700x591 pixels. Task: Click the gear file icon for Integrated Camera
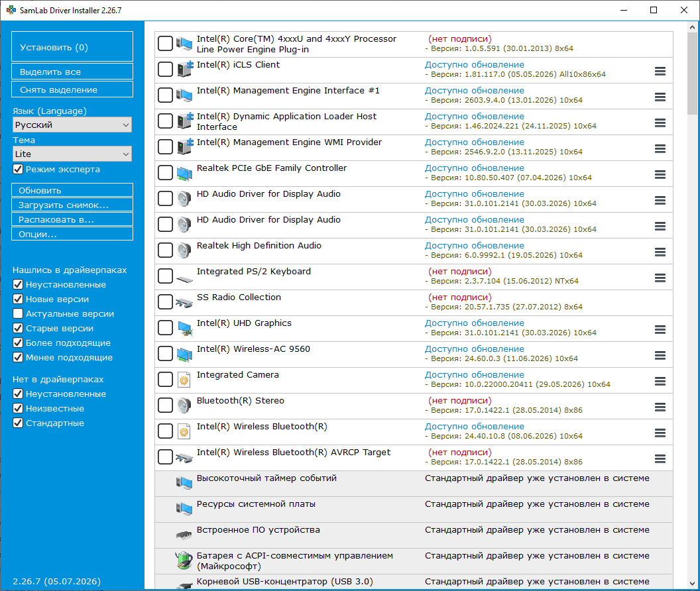click(x=184, y=380)
